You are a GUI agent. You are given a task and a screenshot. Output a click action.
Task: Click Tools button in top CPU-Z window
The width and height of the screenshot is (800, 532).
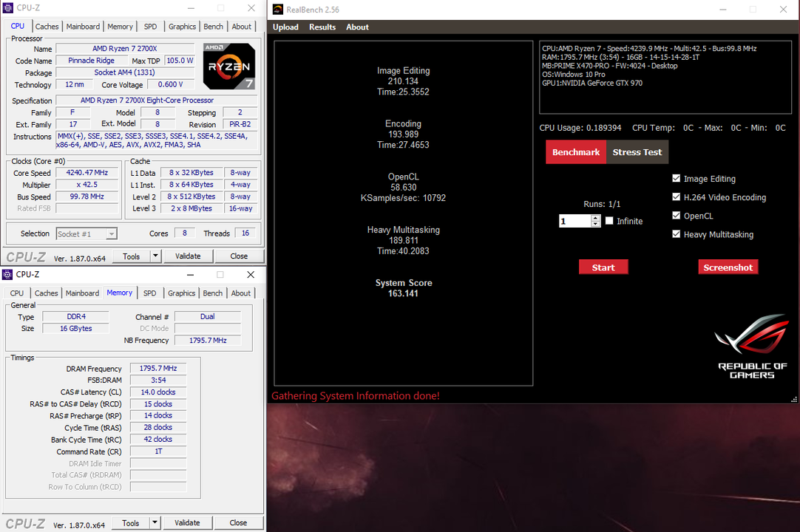(x=131, y=256)
